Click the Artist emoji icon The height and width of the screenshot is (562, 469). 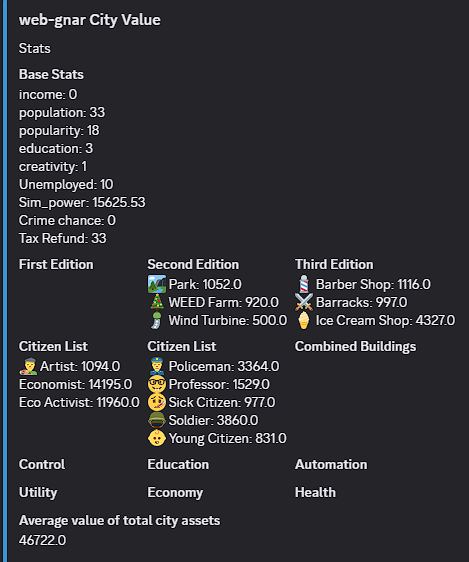tap(28, 366)
